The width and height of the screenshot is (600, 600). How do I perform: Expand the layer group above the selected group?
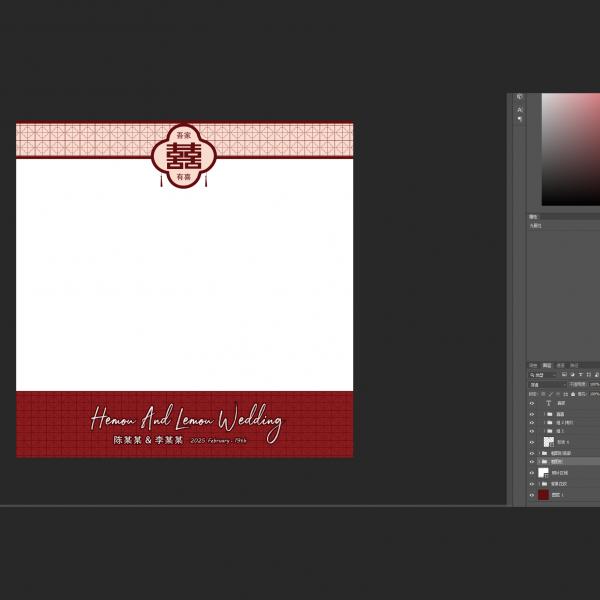[539, 453]
